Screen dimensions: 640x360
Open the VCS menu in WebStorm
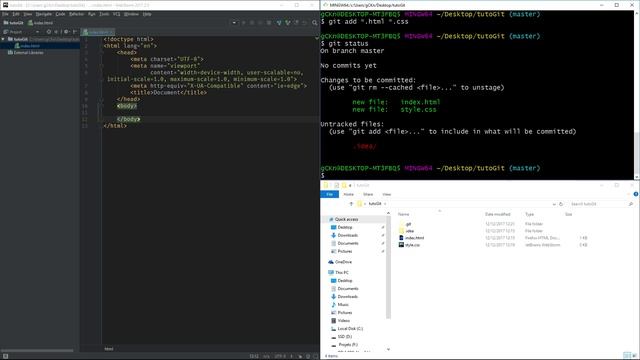coord(116,14)
